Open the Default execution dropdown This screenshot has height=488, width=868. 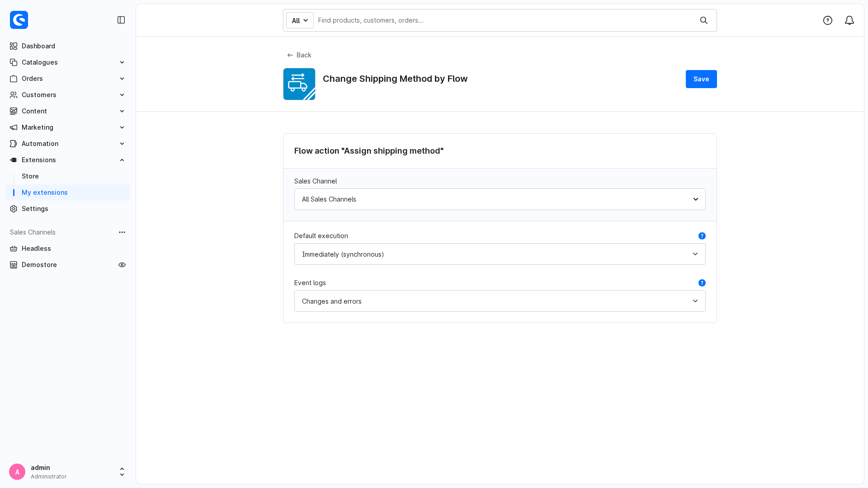pos(500,254)
